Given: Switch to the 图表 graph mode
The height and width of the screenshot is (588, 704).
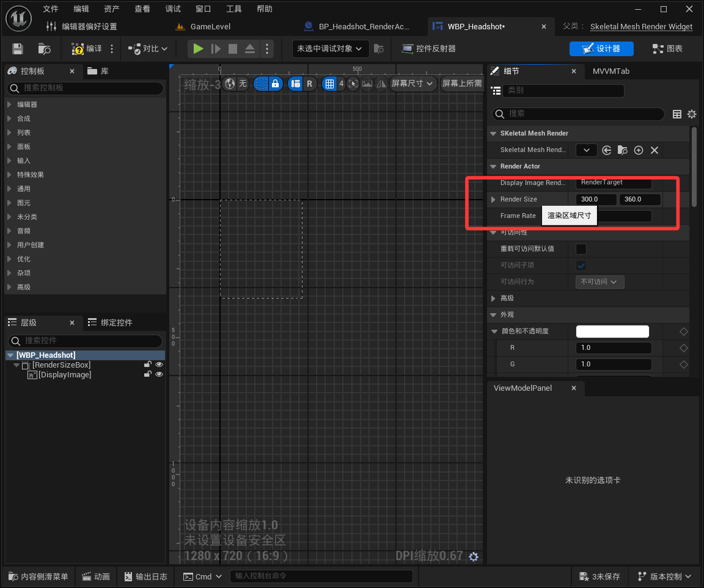Looking at the screenshot, I should point(667,48).
